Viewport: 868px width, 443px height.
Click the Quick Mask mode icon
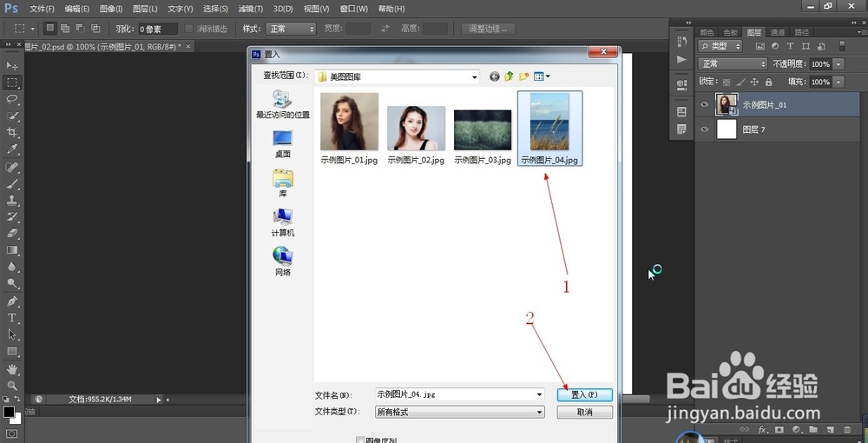(11, 433)
